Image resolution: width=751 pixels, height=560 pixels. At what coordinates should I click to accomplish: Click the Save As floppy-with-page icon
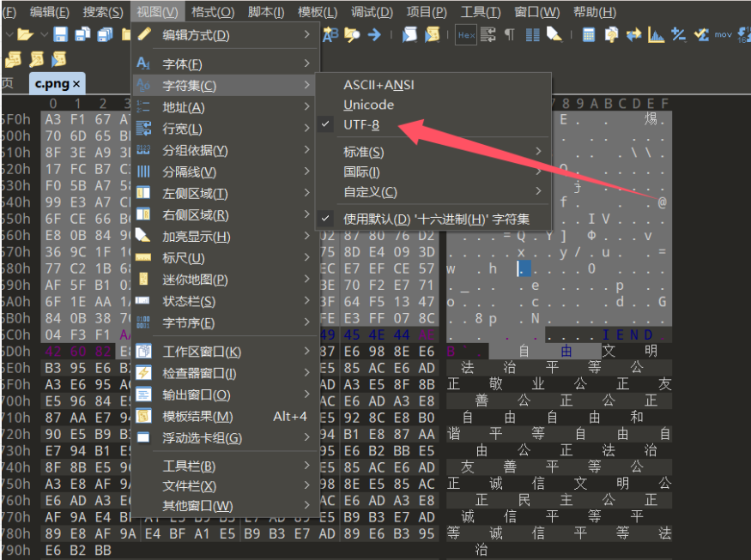pos(83,34)
